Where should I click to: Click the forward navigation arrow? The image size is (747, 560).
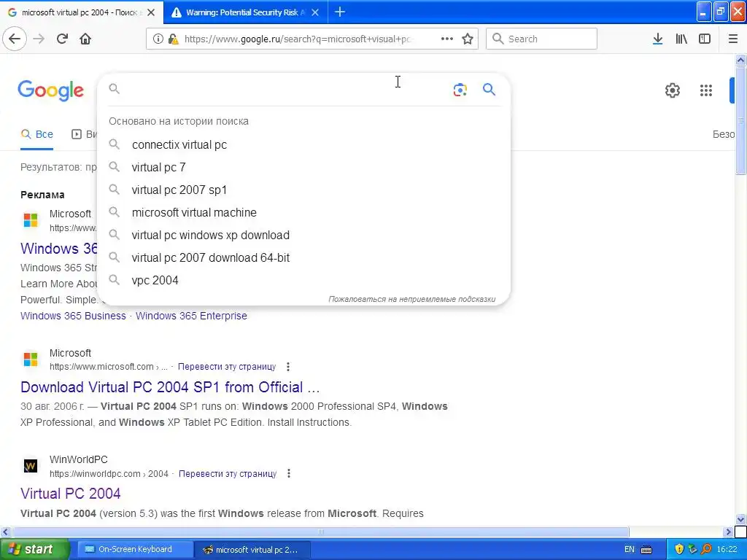[39, 39]
